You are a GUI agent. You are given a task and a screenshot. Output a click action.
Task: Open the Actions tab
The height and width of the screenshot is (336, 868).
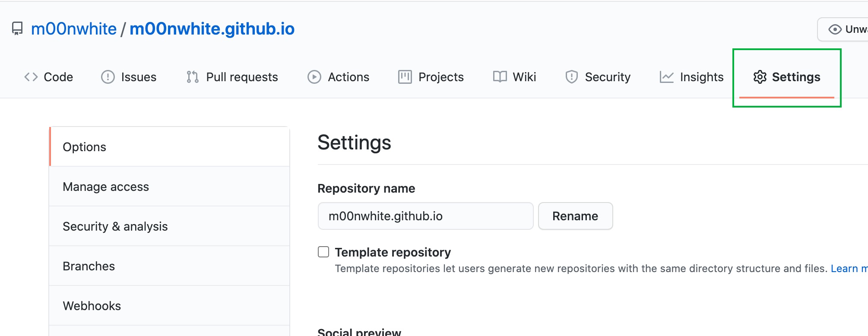pyautogui.click(x=339, y=77)
